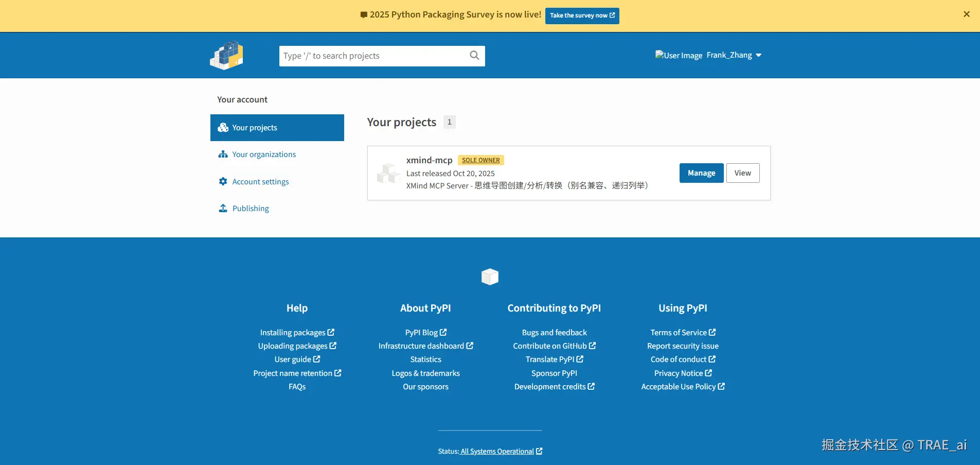The image size is (980, 465).
Task: Open the User guide link
Action: pos(297,359)
